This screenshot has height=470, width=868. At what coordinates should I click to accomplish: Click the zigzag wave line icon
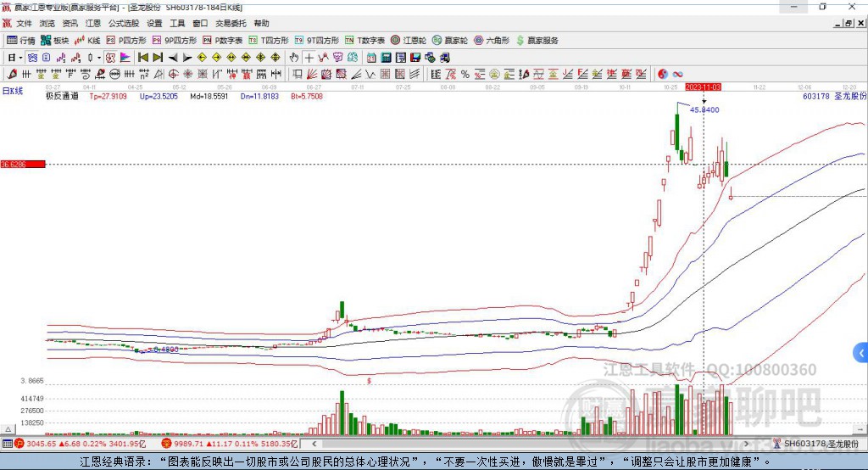370,74
